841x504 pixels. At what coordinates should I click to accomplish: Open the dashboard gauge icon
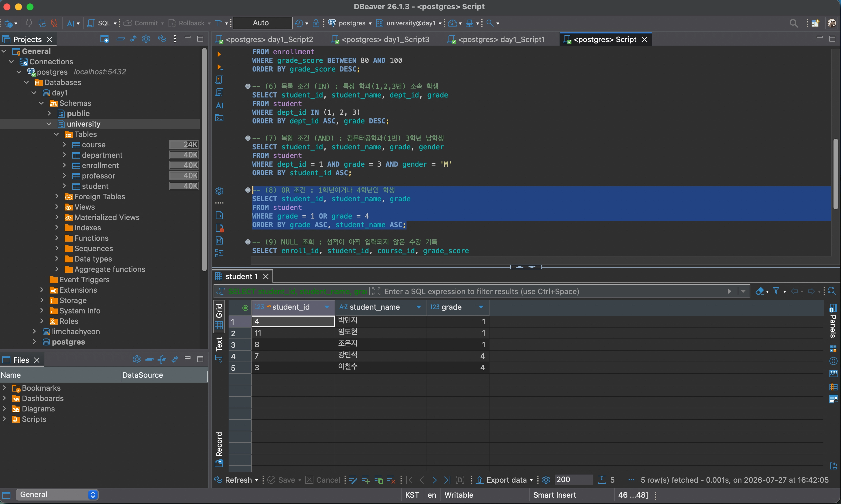point(452,23)
